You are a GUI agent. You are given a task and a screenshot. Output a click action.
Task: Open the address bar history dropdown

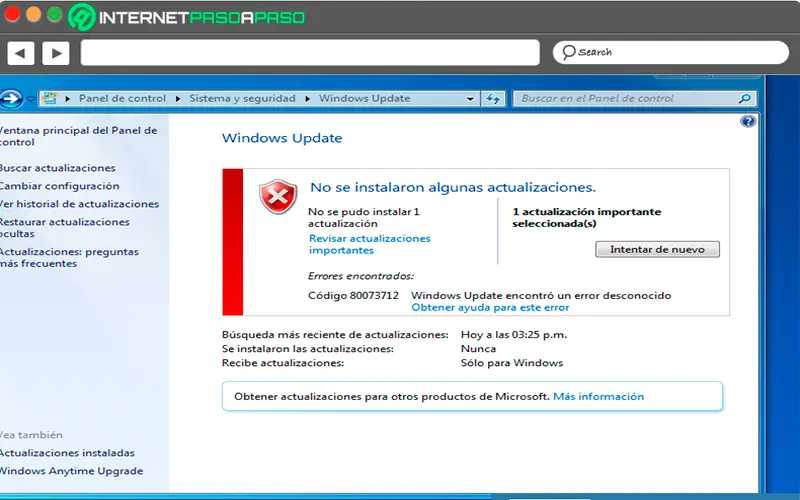[x=470, y=99]
